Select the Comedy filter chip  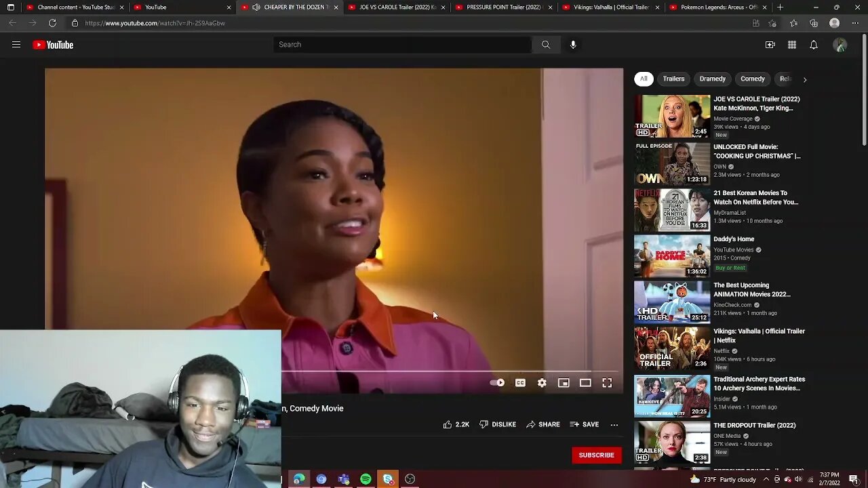(x=753, y=79)
